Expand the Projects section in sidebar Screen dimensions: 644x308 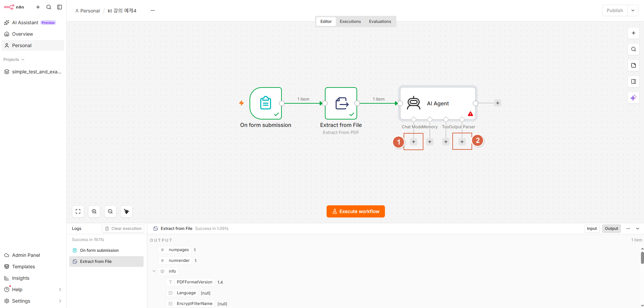[x=14, y=60]
